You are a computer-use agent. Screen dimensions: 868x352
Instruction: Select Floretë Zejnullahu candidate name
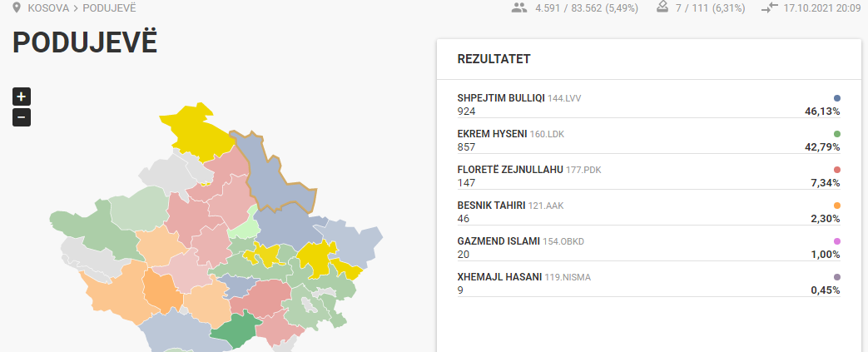click(510, 170)
